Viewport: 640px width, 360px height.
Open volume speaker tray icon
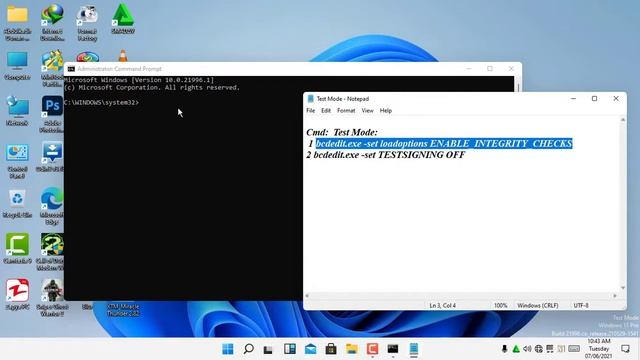tap(527, 349)
